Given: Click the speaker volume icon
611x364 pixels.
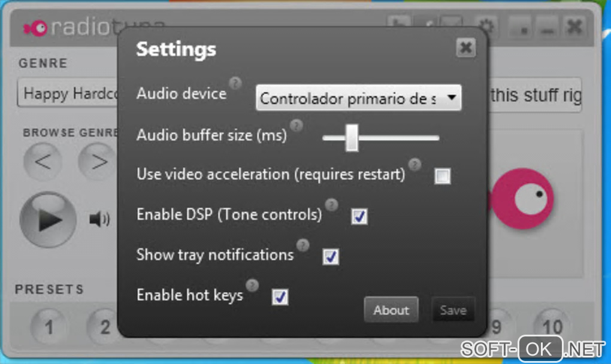Looking at the screenshot, I should 99,219.
